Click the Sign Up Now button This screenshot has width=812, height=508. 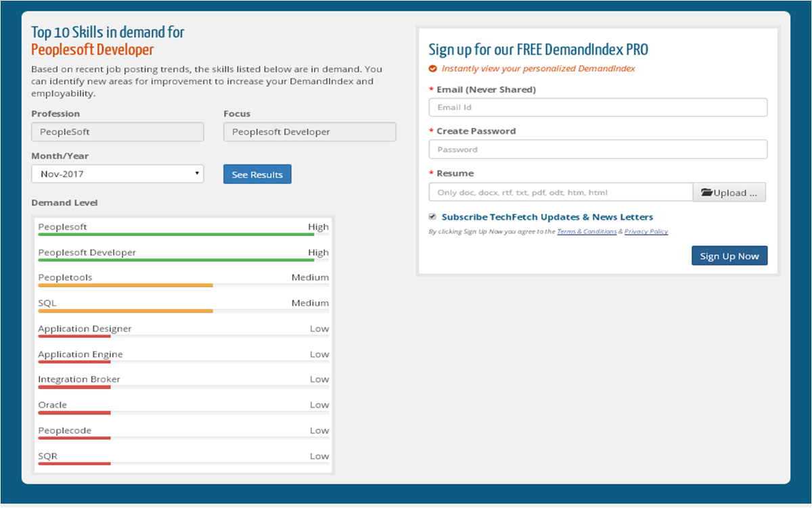pos(729,256)
